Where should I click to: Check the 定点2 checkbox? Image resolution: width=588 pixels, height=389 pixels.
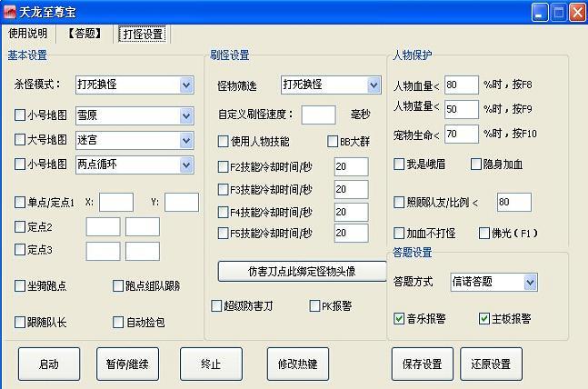[19, 226]
